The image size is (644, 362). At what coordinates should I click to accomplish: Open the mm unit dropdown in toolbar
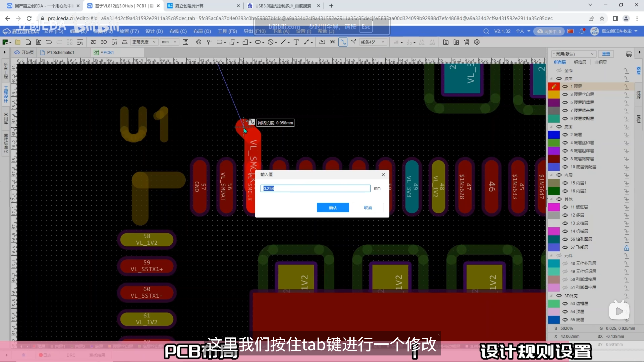coord(169,42)
